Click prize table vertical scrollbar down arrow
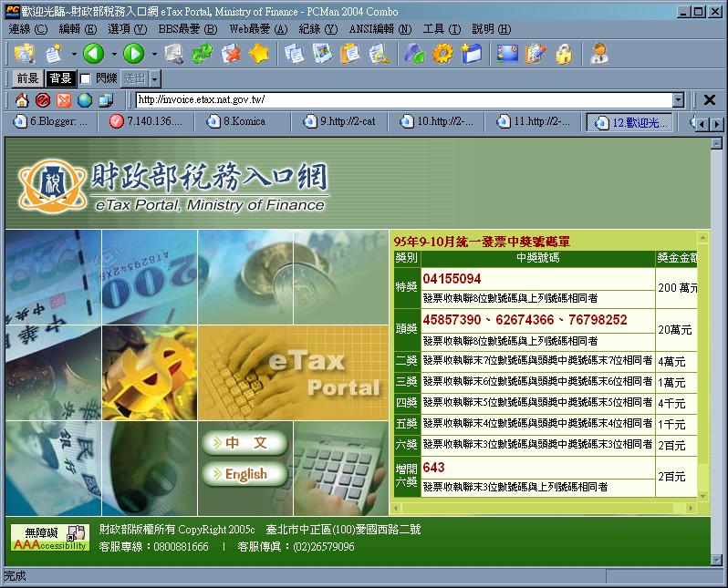728x588 pixels. click(x=703, y=497)
